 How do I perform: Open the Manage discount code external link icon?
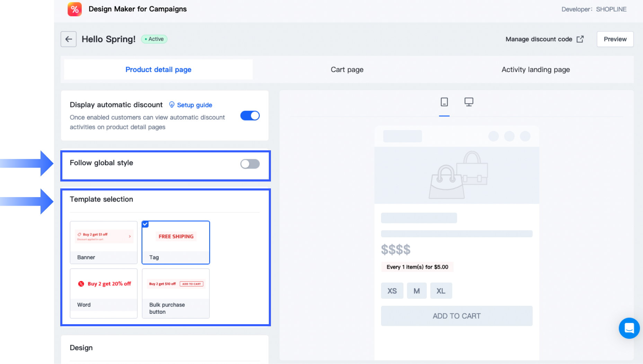[580, 39]
